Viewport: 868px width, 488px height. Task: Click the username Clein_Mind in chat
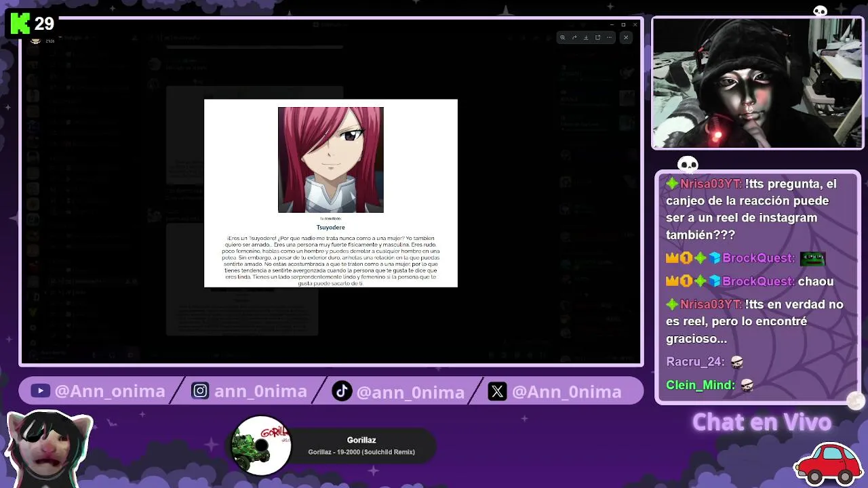(x=701, y=385)
